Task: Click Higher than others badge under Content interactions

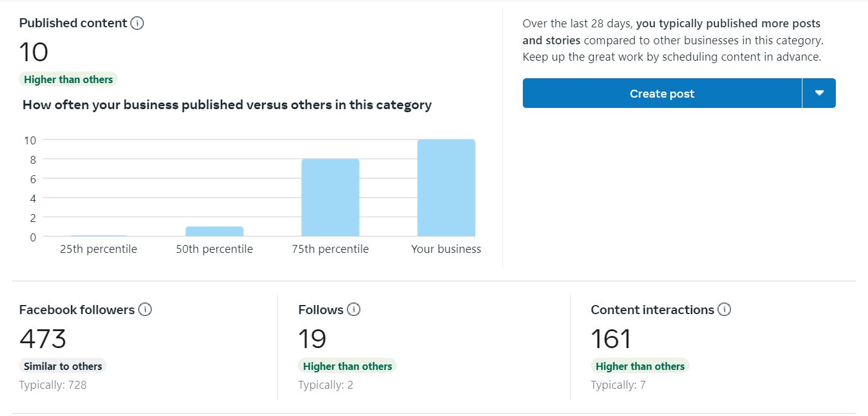Action: [640, 366]
